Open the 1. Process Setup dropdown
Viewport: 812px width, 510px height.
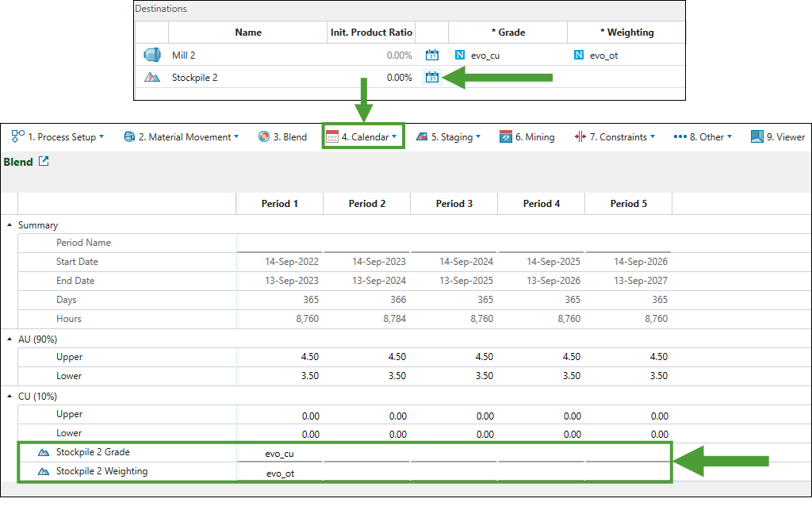pos(58,136)
